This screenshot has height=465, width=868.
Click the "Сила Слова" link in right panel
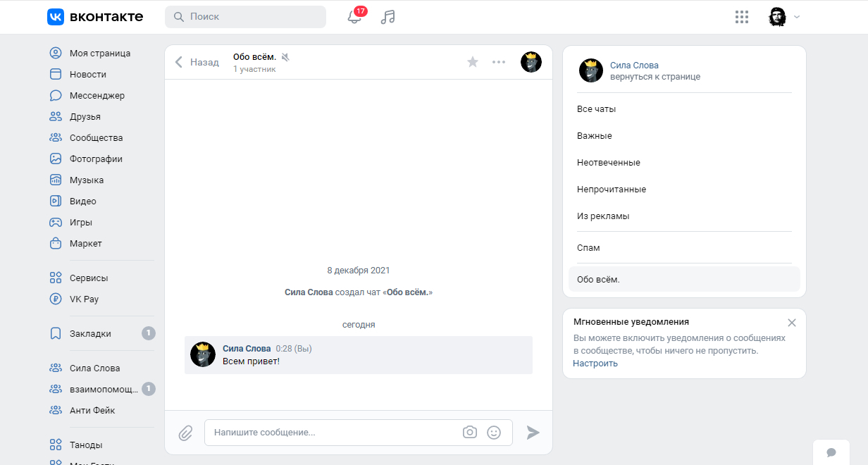(634, 66)
